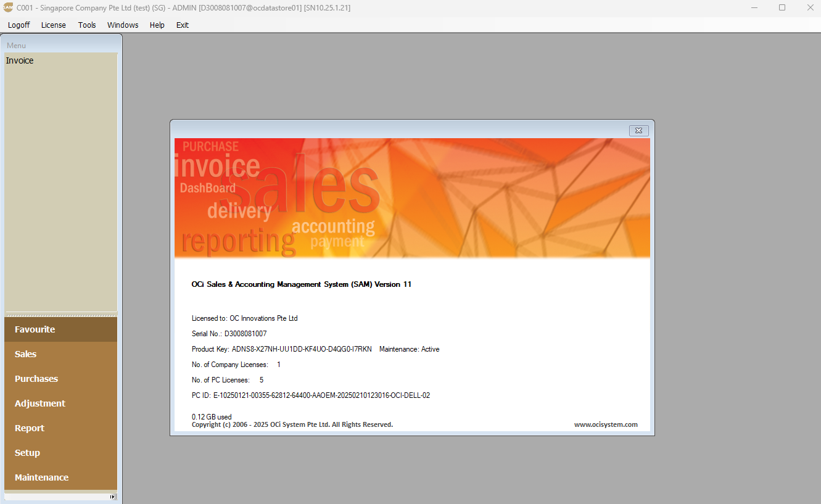
Task: Click the SAM Version 11 heading
Action: 302,284
